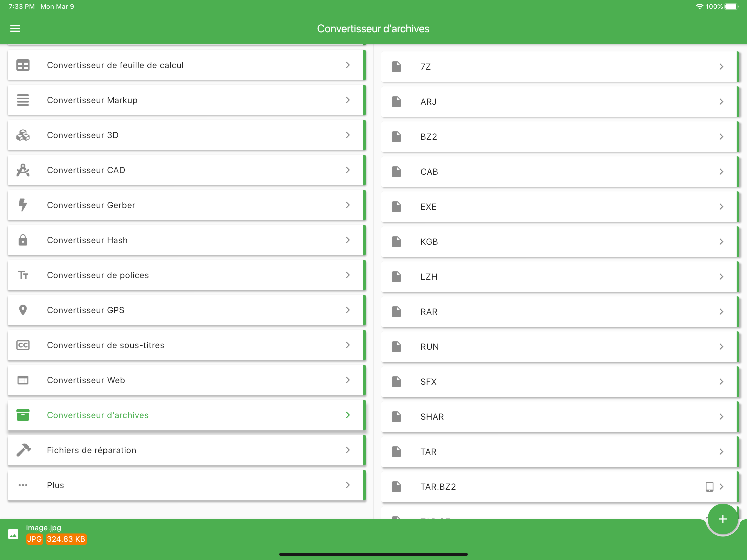
Task: Expand the 7Z format chevron
Action: click(x=721, y=67)
